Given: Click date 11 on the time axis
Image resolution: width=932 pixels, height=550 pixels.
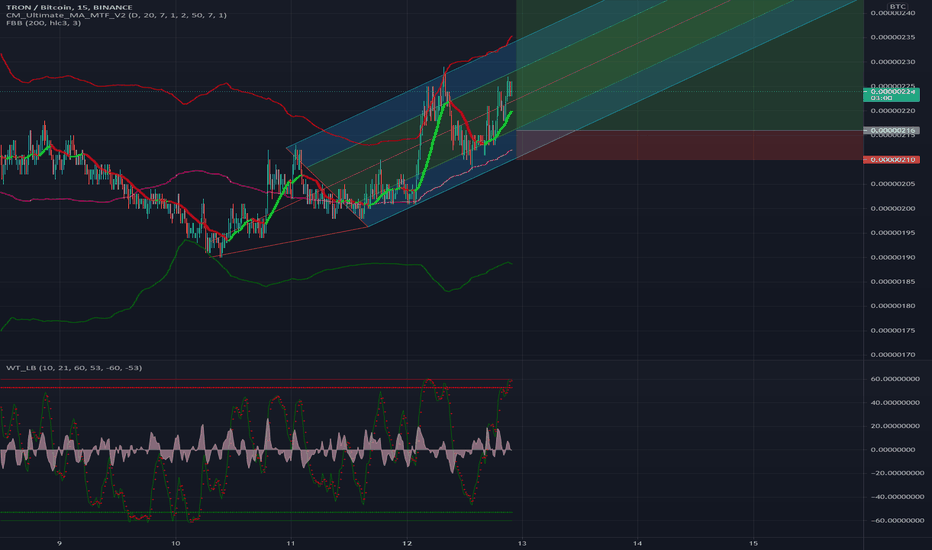Looking at the screenshot, I should click(x=291, y=543).
